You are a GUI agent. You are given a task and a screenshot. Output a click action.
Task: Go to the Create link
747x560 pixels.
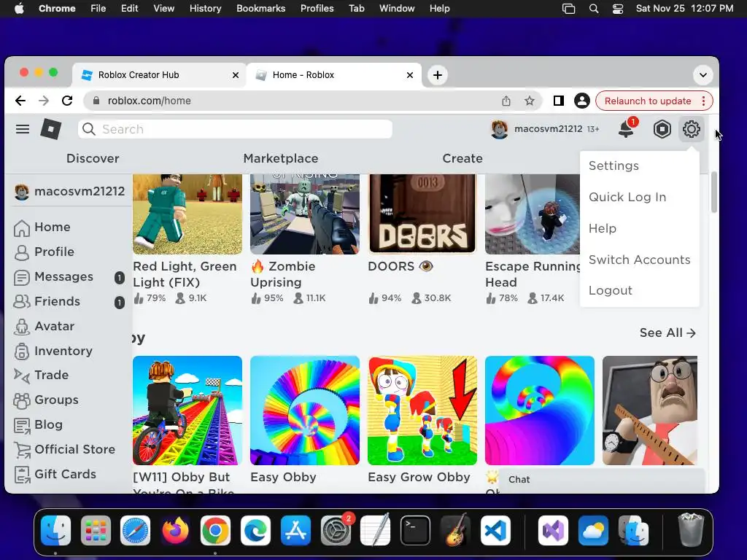[x=462, y=158]
